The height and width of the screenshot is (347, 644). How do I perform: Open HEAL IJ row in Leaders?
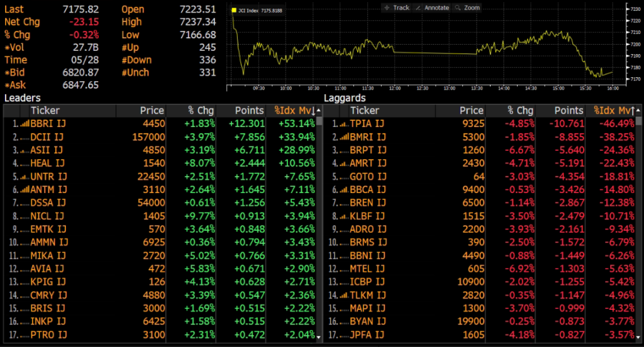click(160, 163)
